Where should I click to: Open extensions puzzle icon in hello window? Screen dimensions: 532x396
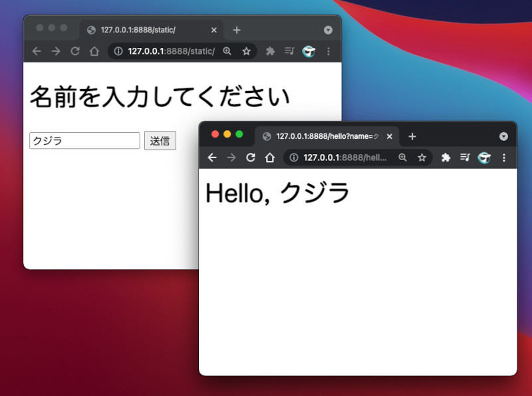(446, 157)
